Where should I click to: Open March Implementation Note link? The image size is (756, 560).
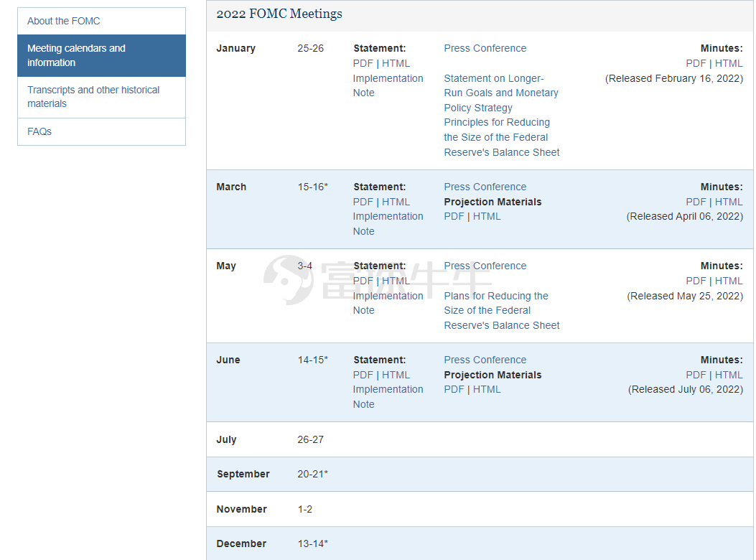click(388, 224)
